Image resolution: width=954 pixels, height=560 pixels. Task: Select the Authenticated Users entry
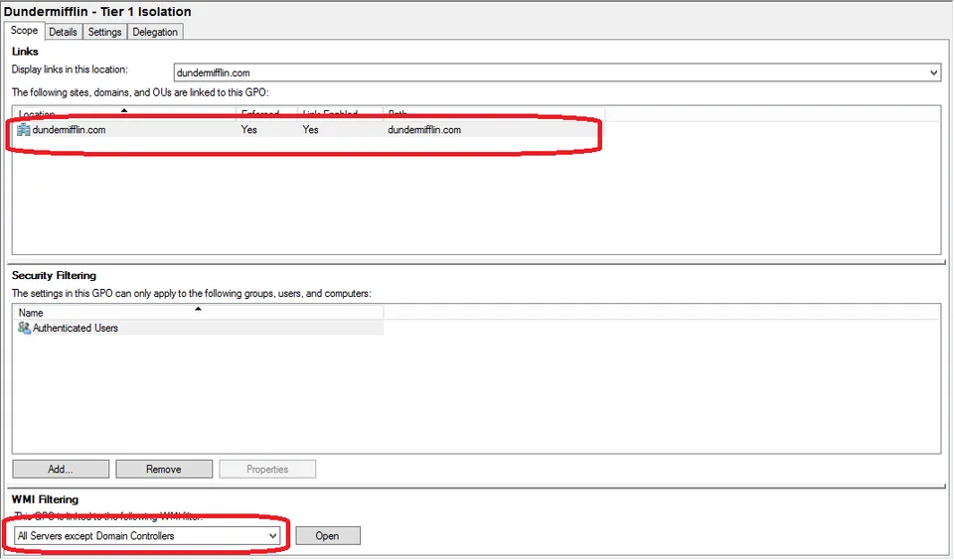pos(76,328)
